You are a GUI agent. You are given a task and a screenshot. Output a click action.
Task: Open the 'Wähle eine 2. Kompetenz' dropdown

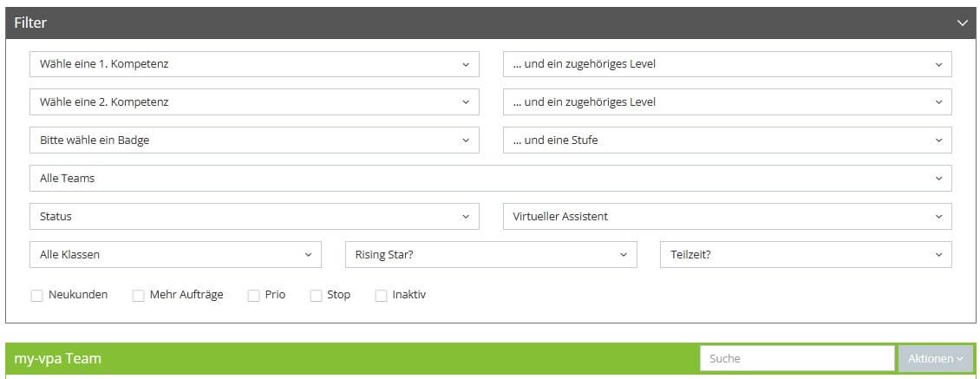(254, 102)
